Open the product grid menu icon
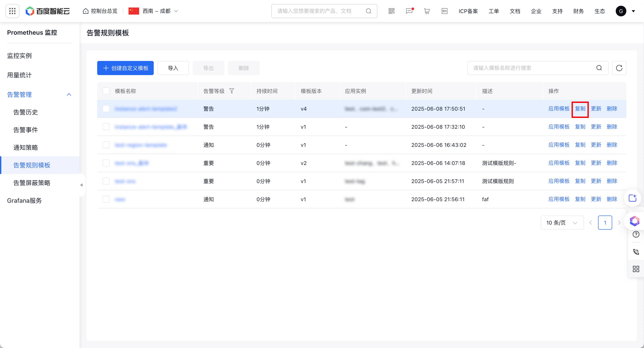Viewport: 644px width, 348px height. tap(12, 11)
